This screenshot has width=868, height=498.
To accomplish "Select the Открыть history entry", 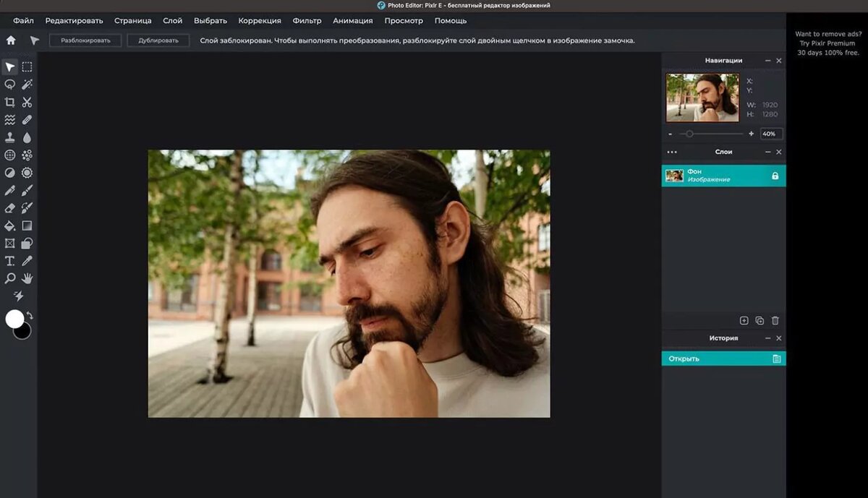I will pyautogui.click(x=723, y=359).
